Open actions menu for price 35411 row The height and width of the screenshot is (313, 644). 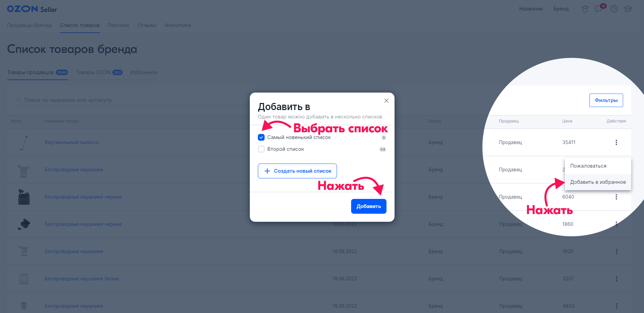pos(616,142)
